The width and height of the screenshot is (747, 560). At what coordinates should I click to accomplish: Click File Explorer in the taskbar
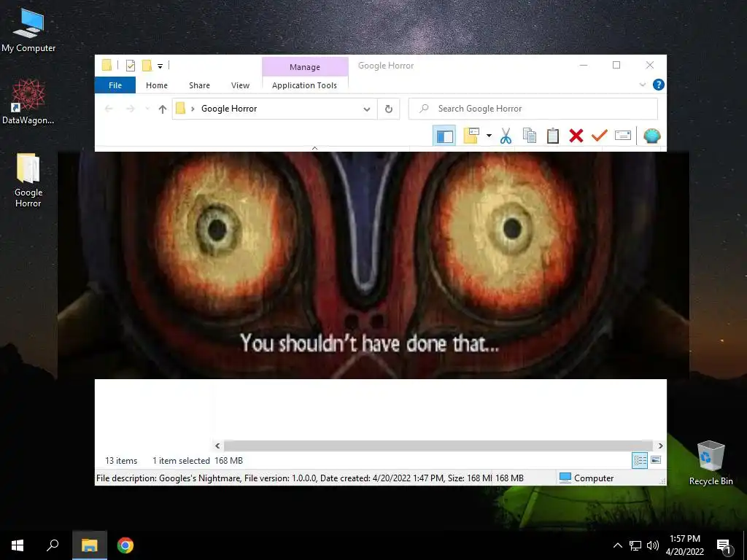point(90,545)
